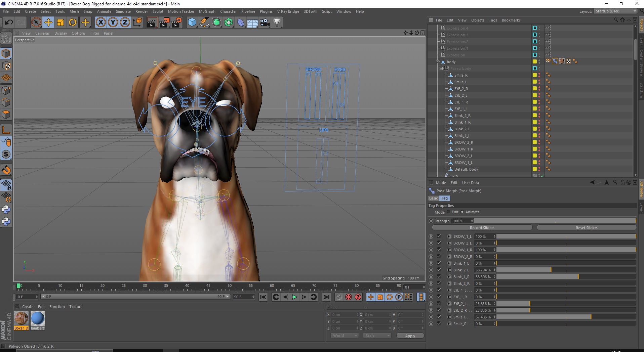The height and width of the screenshot is (352, 644).
Task: Select the Animate mode radio button
Action: pyautogui.click(x=462, y=212)
